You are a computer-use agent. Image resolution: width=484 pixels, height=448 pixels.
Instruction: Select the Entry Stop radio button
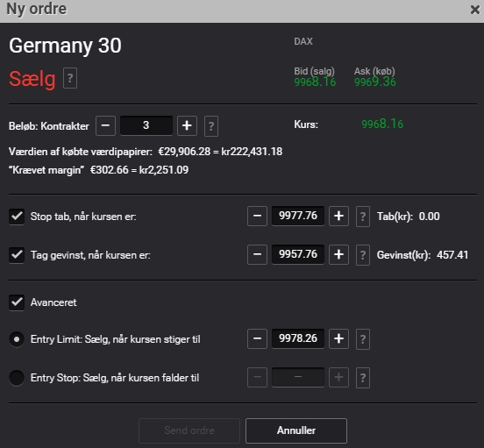click(x=17, y=378)
